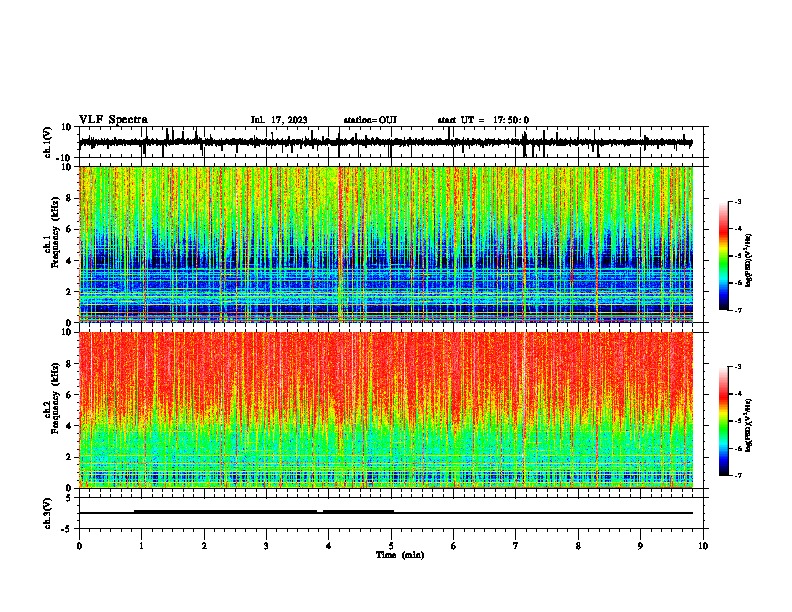Image resolution: width=792 pixels, height=612 pixels.
Task: Click the "ch.3(V)" axis label
Action: pyautogui.click(x=47, y=513)
